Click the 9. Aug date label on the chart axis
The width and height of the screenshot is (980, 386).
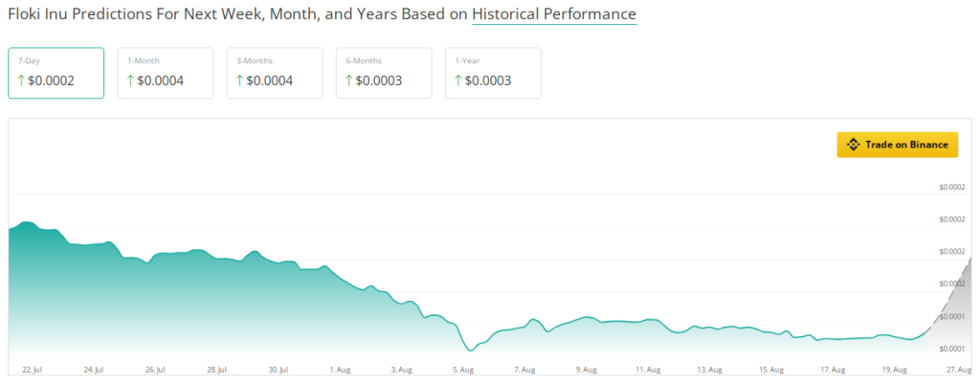(586, 370)
